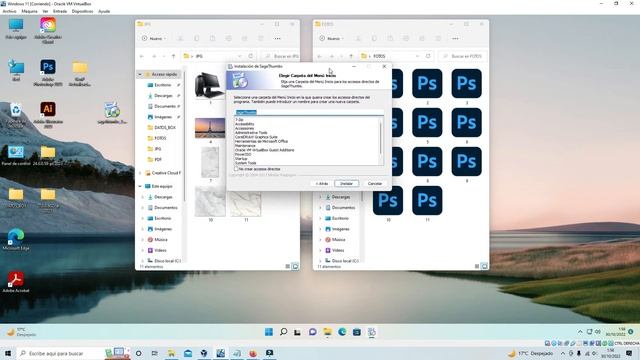Open the host Windows 10 Start button

(8, 353)
